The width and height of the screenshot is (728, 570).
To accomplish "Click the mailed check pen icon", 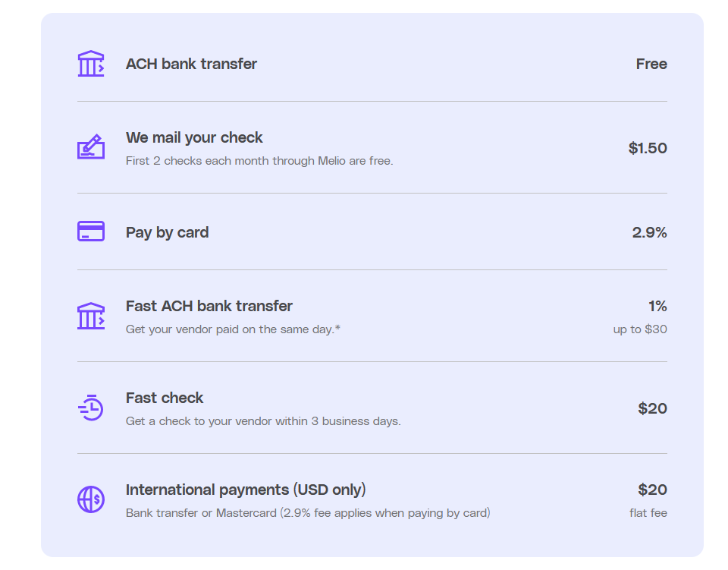I will (91, 147).
